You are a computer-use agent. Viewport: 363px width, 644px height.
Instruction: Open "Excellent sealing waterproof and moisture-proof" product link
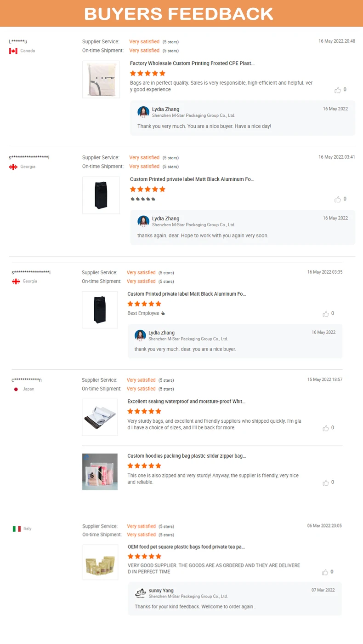(186, 402)
